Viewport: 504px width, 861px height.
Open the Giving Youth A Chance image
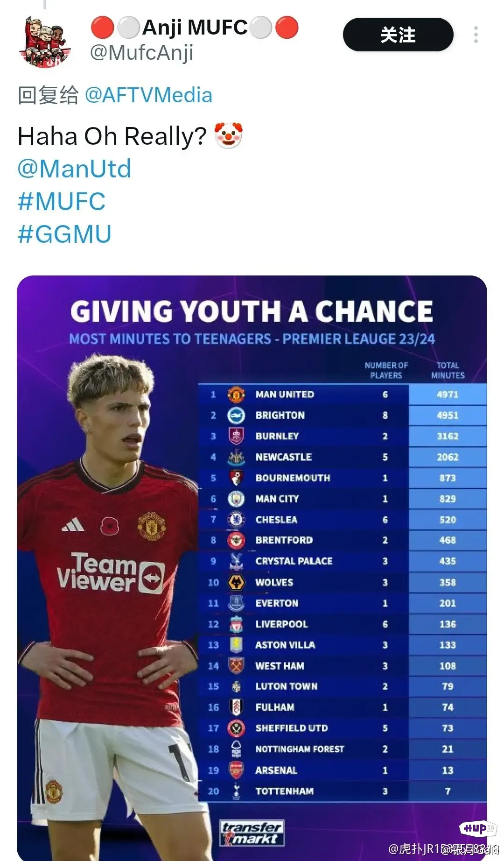[252, 568]
